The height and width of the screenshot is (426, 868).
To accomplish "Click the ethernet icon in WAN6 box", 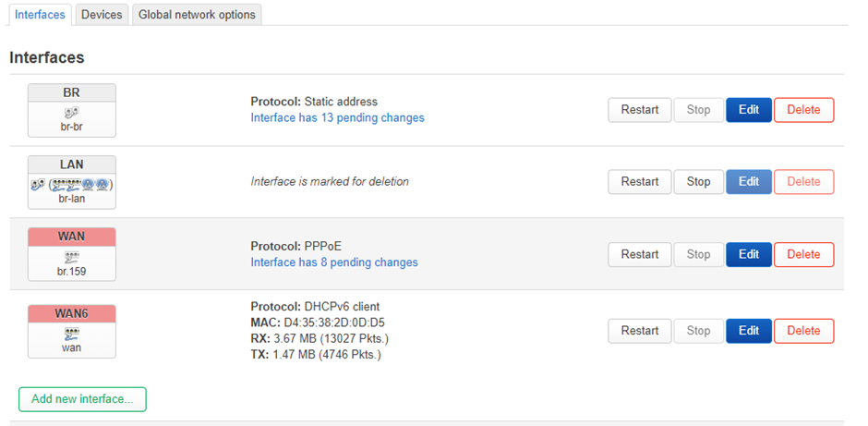I will point(71,334).
